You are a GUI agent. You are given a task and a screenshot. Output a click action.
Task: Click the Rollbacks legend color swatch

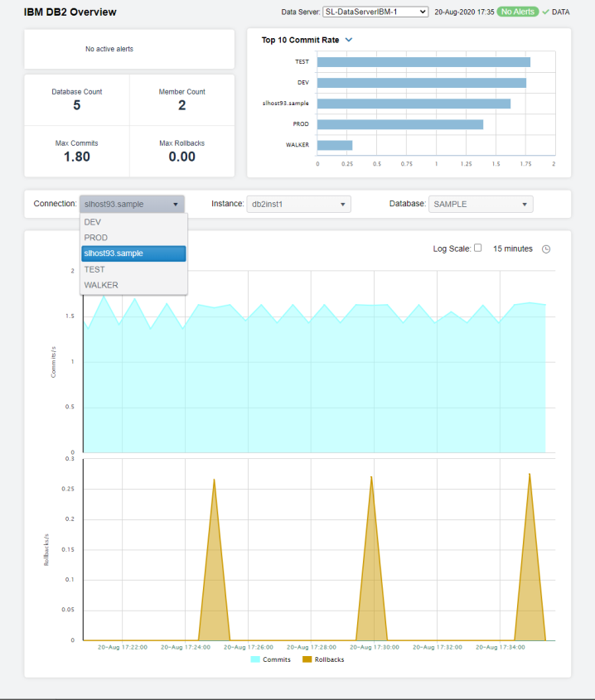click(x=307, y=659)
